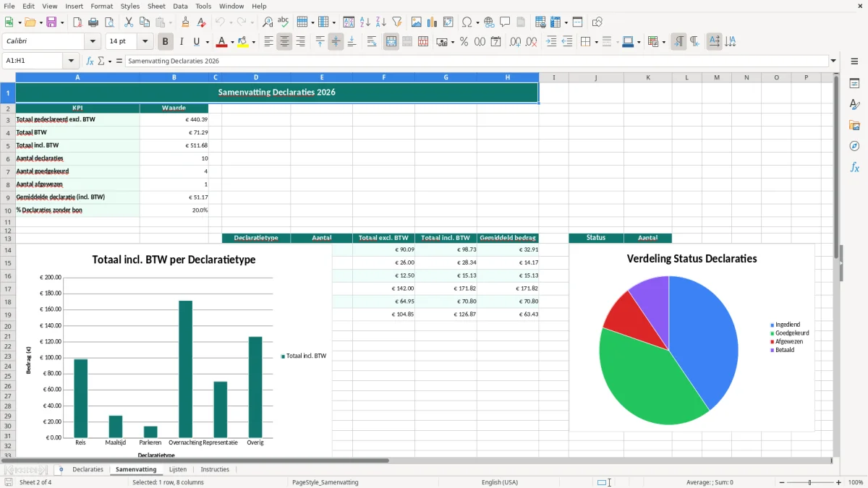Open the Tools menu
The image size is (868, 488).
click(203, 6)
